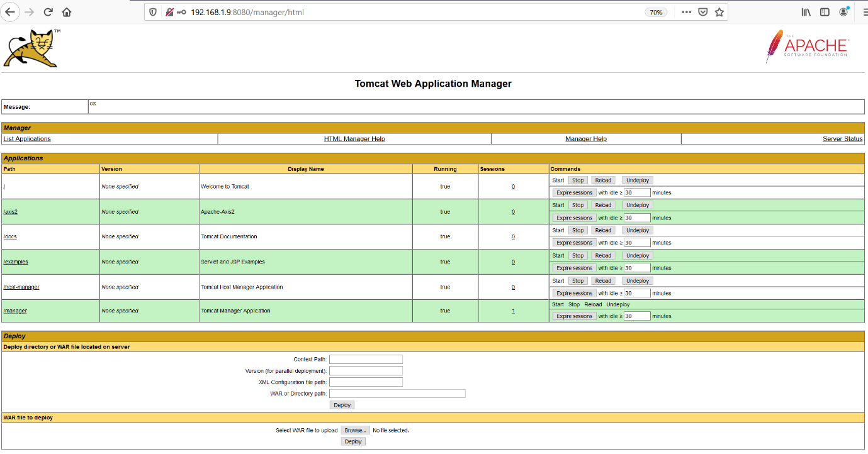Open page actions three-dot menu

[686, 12]
